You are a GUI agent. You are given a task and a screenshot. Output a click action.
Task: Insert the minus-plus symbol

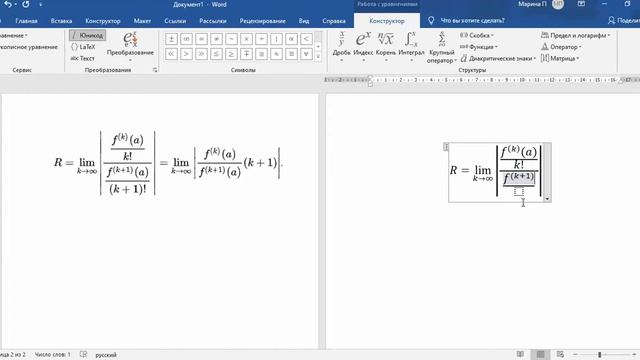coord(247,54)
